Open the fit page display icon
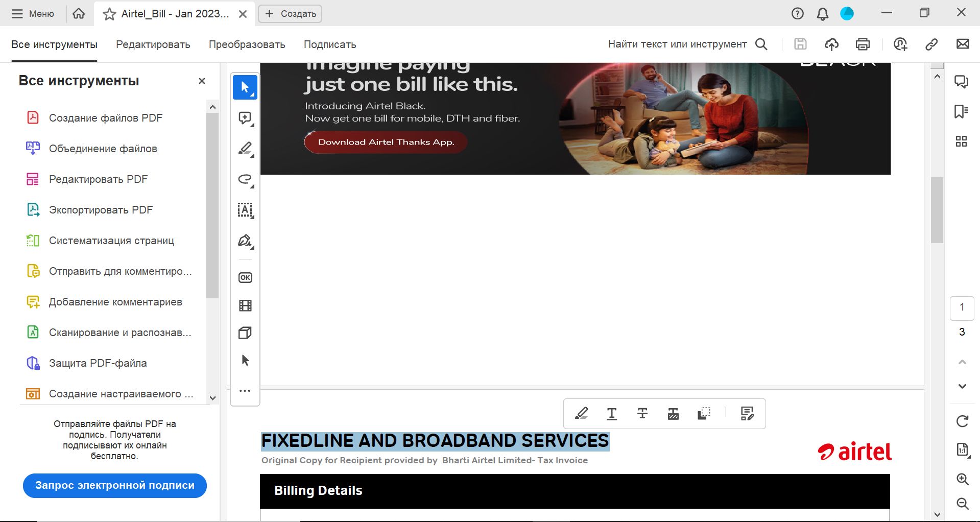Screen dimensions: 980x522 point(962,450)
